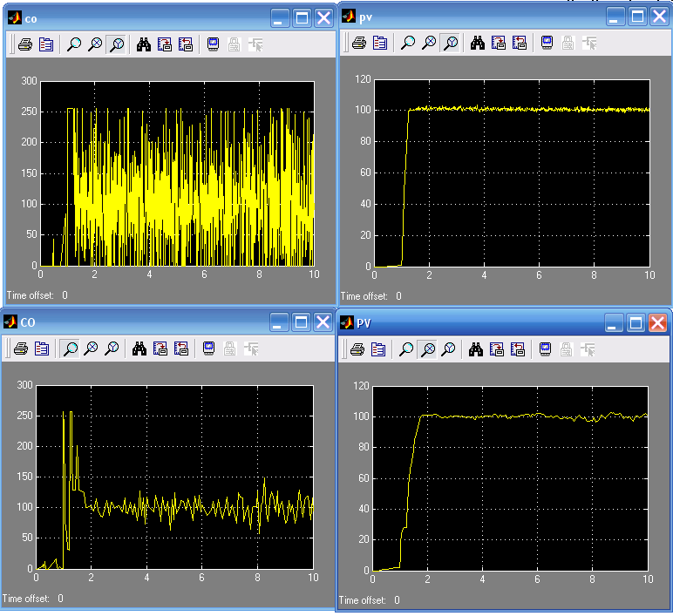The height and width of the screenshot is (616, 673).
Task: Enable Zoom X-axis in bottom-right PV scope
Action: pyautogui.click(x=427, y=349)
